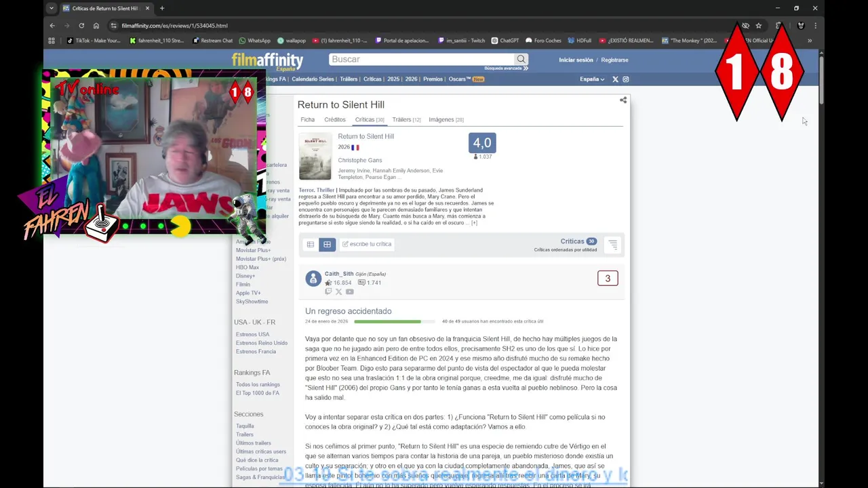868x488 pixels.
Task: Click escribe tu crítica button
Action: point(367,244)
